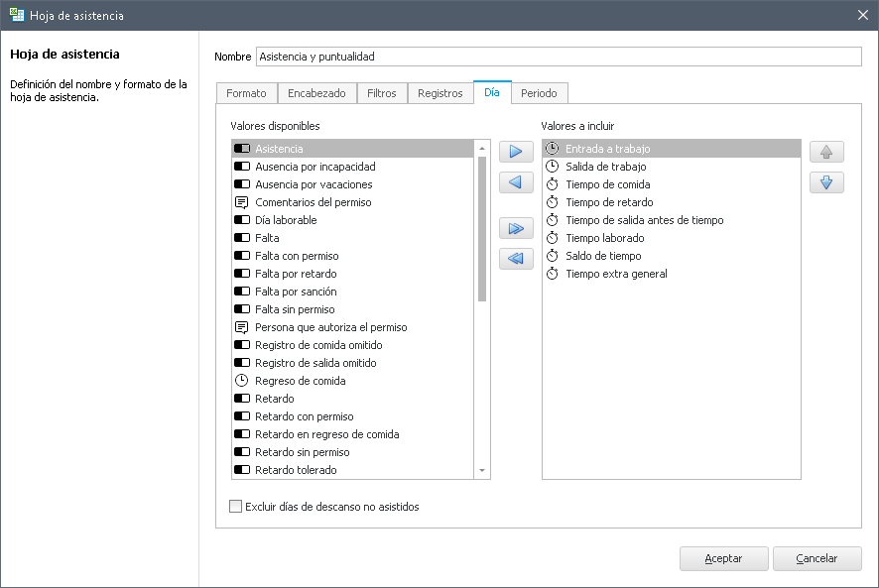Move selected value up with up arrow
The image size is (879, 588).
click(826, 153)
